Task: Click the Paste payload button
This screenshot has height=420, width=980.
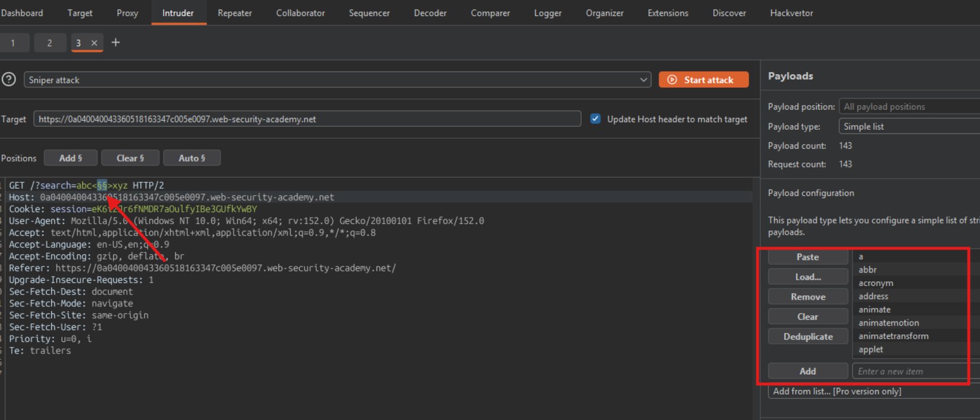Action: coord(808,257)
